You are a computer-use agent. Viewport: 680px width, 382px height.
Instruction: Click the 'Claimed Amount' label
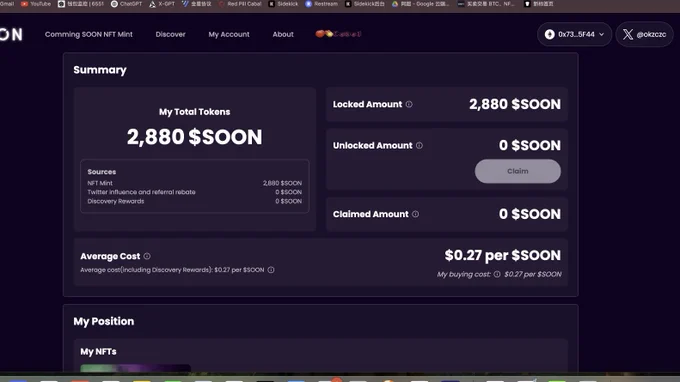371,214
